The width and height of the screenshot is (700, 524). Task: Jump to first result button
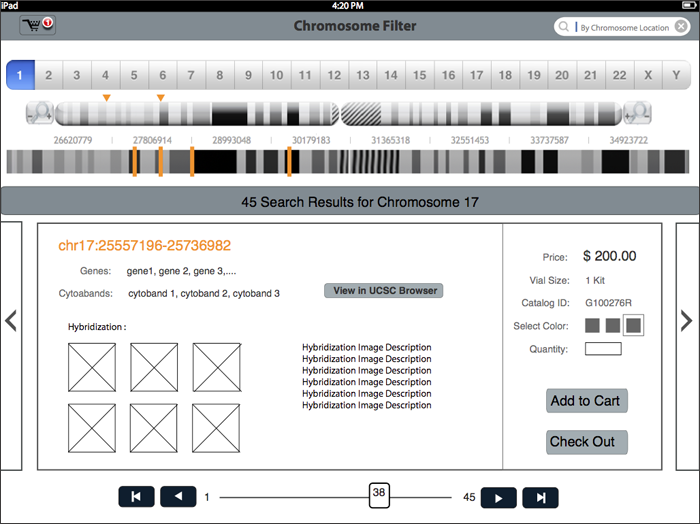[x=136, y=497]
